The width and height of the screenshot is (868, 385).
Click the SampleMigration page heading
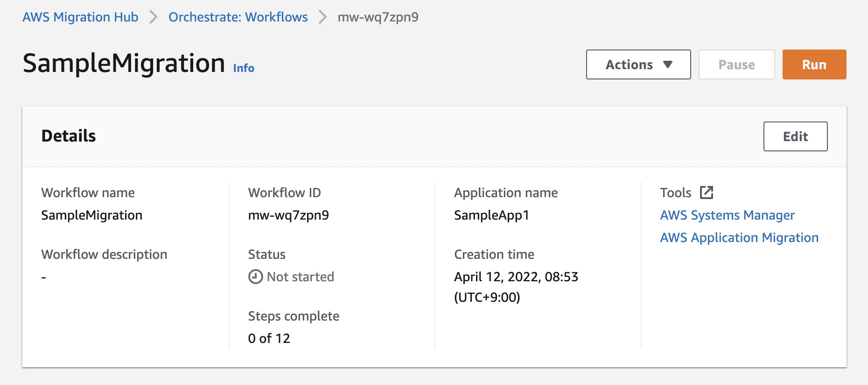pos(124,63)
